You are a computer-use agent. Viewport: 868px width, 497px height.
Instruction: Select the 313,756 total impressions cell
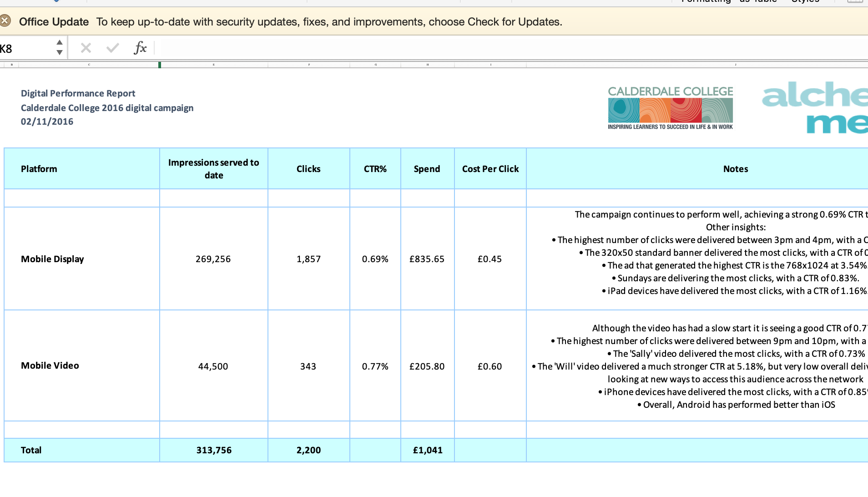point(214,450)
